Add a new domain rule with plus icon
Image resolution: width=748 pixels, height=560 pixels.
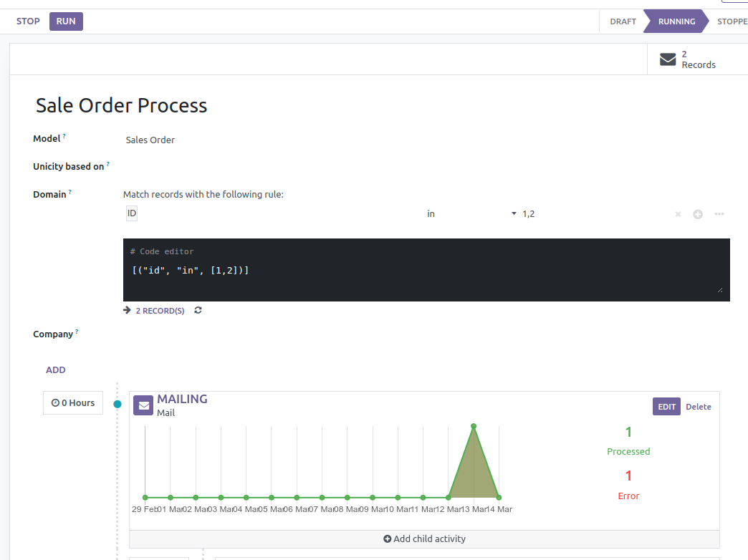698,214
